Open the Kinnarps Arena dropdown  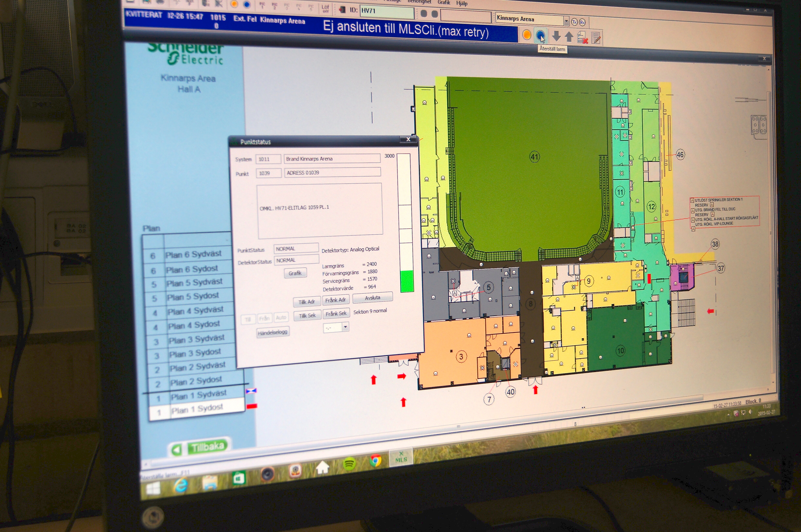click(x=566, y=21)
